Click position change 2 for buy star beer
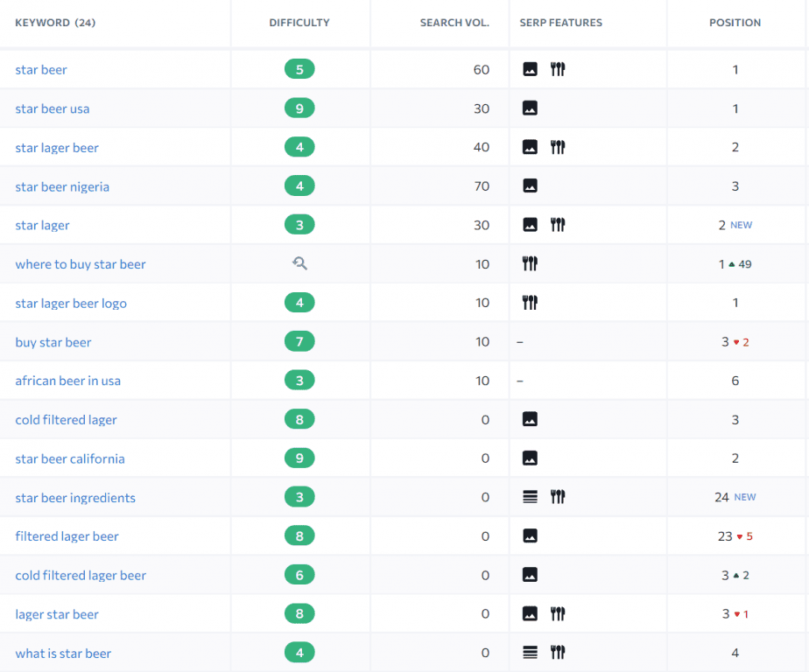 tap(742, 342)
